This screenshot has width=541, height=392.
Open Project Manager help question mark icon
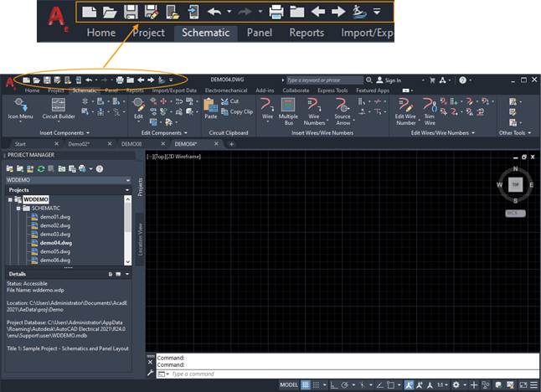click(100, 168)
